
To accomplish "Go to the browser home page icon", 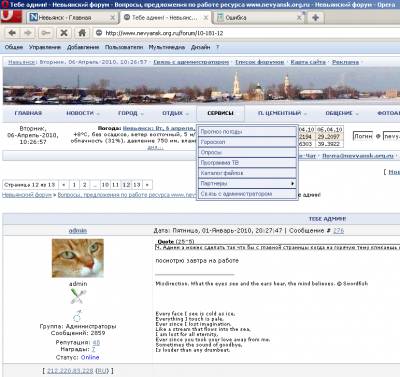I will [x=82, y=33].
